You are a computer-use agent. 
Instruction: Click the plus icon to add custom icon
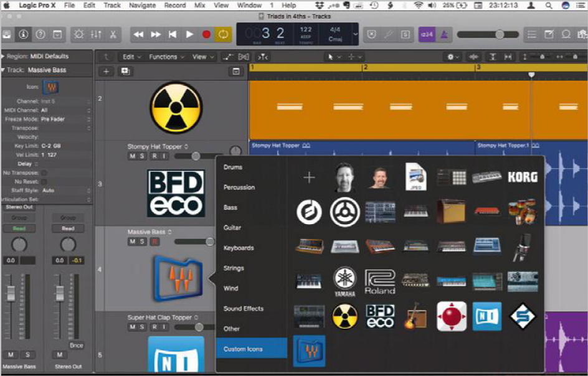point(309,178)
